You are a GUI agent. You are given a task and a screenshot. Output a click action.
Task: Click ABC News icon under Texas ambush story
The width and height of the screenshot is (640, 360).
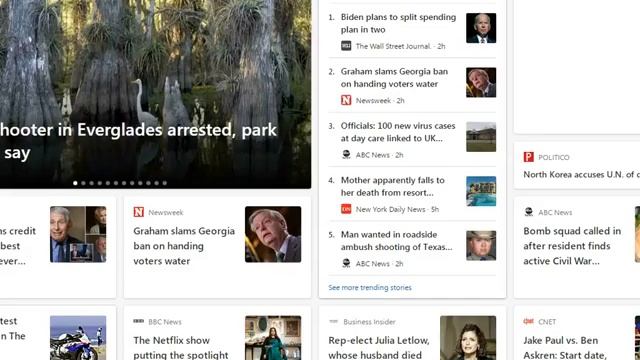tap(346, 263)
